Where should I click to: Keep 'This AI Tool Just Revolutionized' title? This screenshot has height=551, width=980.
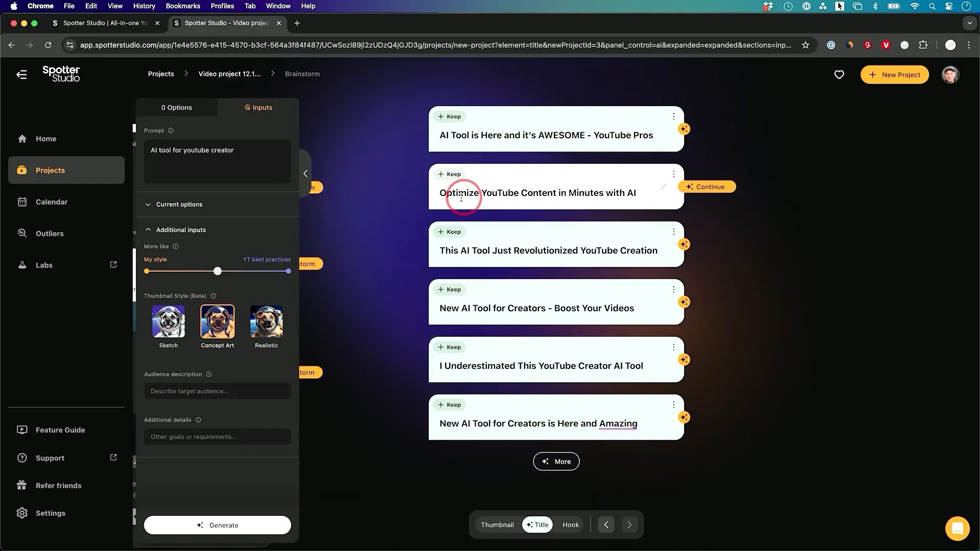pos(449,232)
